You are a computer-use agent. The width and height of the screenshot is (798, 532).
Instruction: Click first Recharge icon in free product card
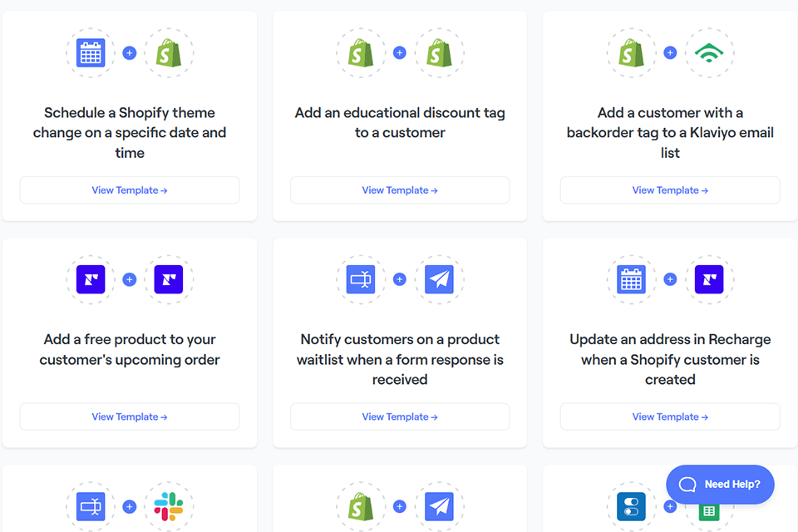[91, 279]
